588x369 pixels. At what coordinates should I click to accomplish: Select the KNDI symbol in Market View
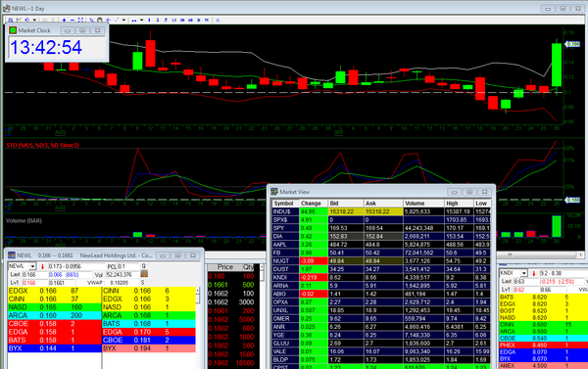click(x=281, y=277)
